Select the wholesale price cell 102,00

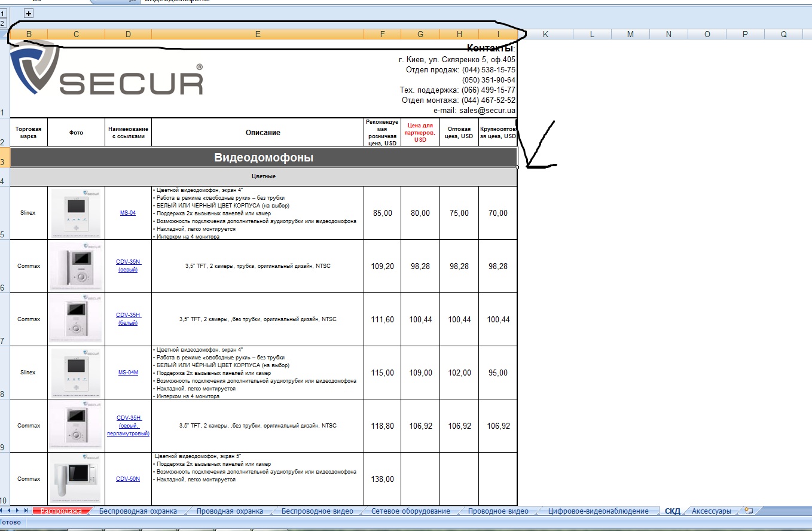pos(459,373)
